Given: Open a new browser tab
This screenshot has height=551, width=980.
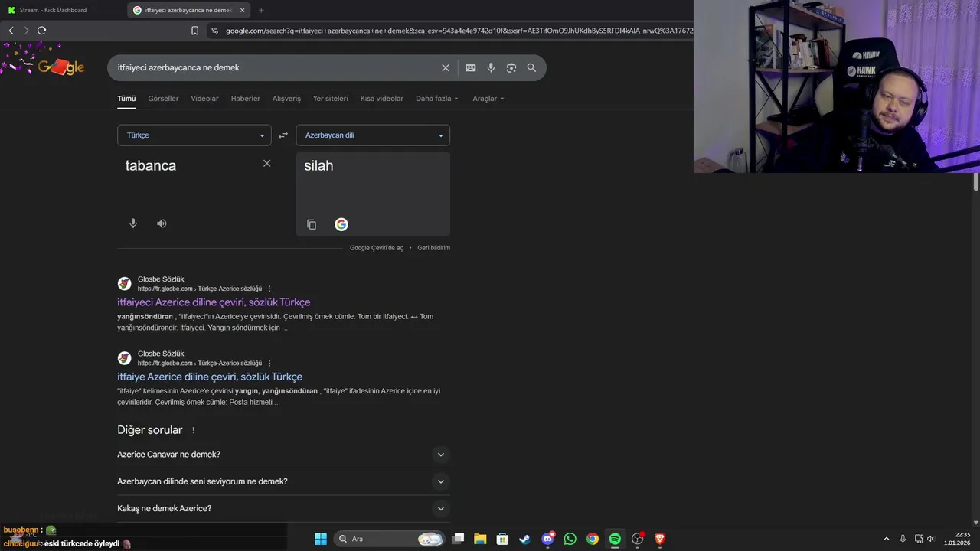Looking at the screenshot, I should point(261,10).
